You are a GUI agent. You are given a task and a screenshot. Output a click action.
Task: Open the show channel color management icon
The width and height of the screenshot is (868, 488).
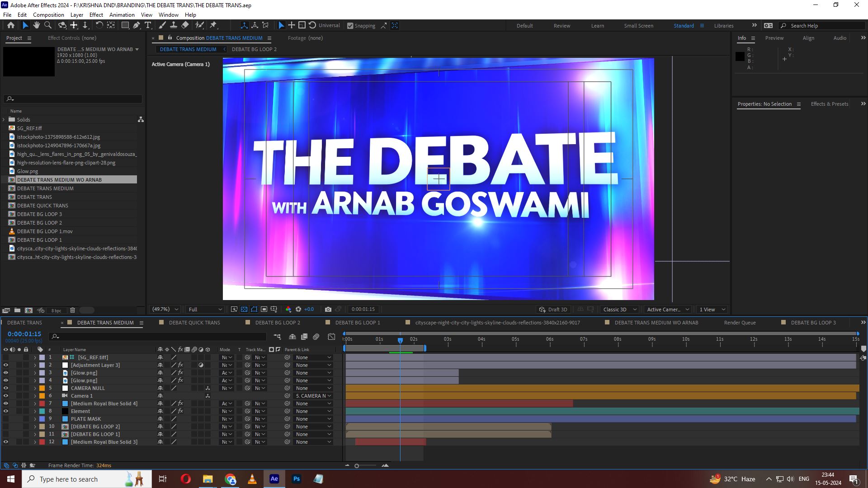coord(288,310)
